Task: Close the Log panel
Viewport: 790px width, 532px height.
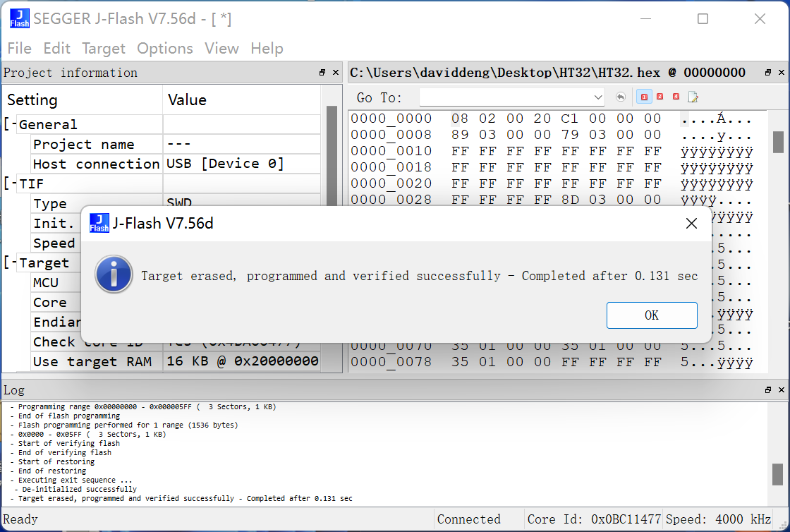Action: pyautogui.click(x=782, y=390)
